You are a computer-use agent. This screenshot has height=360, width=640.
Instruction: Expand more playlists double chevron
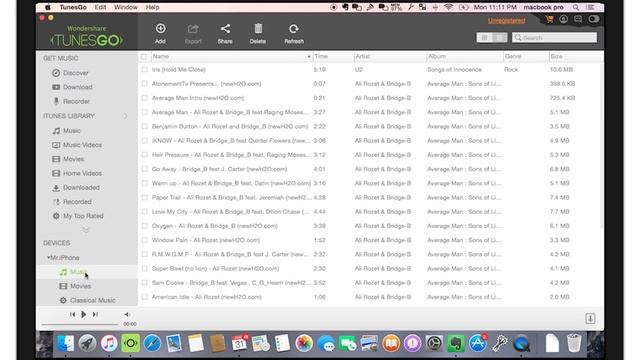pos(86,230)
